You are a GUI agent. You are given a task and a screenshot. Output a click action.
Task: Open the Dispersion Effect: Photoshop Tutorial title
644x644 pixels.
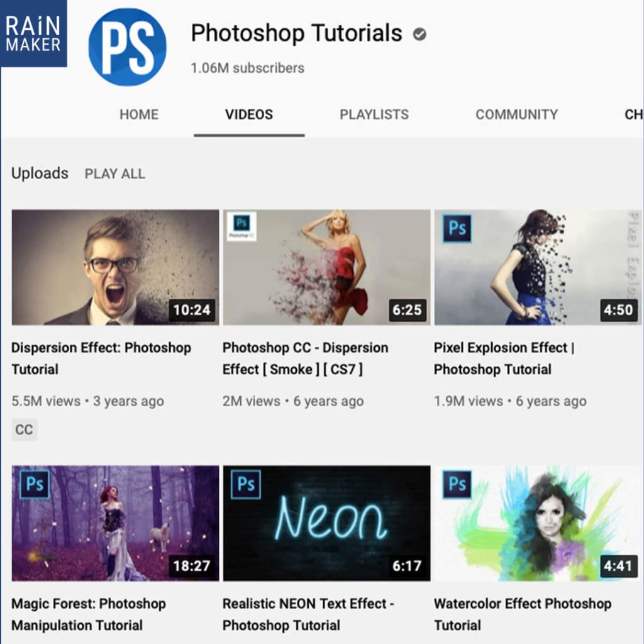(101, 358)
